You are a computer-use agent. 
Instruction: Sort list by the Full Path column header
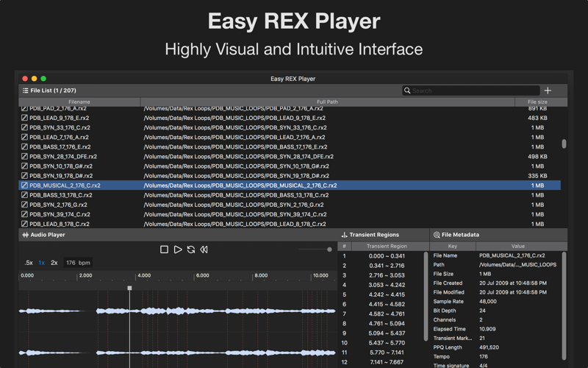[327, 102]
